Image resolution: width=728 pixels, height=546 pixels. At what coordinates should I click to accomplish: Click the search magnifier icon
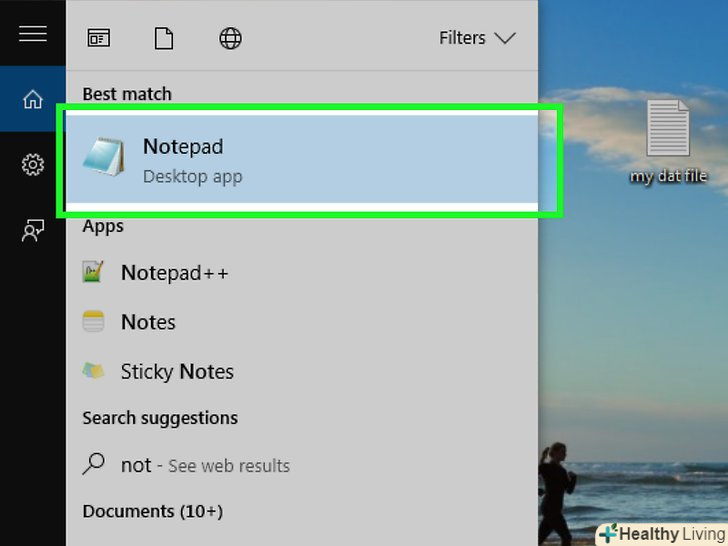coord(93,463)
